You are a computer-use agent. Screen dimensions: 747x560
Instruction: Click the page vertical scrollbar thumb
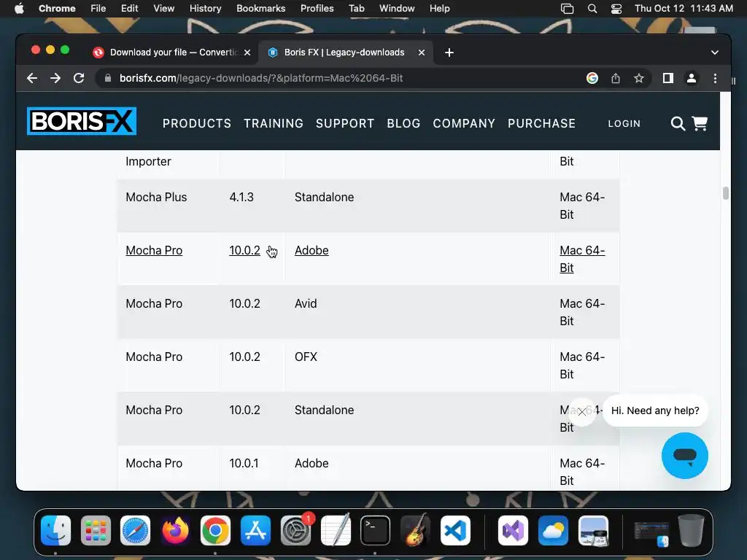click(x=726, y=193)
